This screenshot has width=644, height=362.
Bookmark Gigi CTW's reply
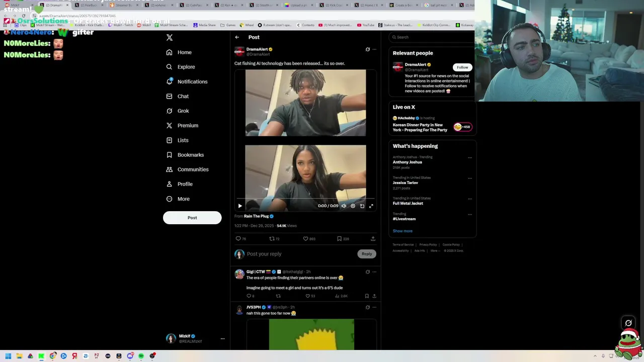pyautogui.click(x=367, y=296)
